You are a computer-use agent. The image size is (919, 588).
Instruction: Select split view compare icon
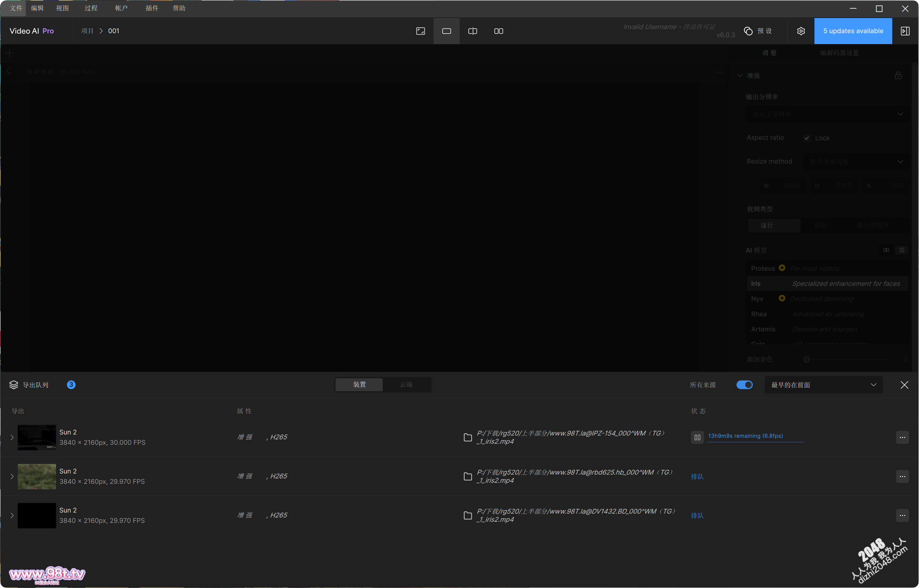472,31
